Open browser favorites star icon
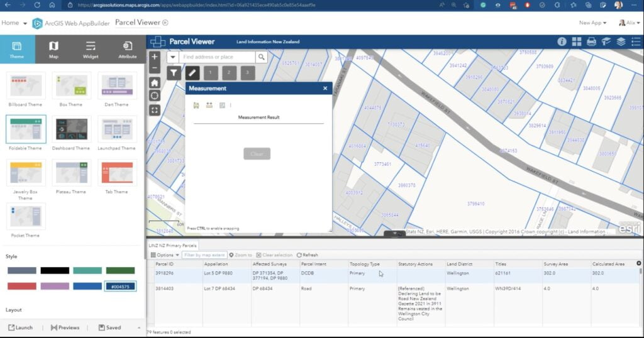Viewport: 644px width, 338px height. click(x=574, y=5)
